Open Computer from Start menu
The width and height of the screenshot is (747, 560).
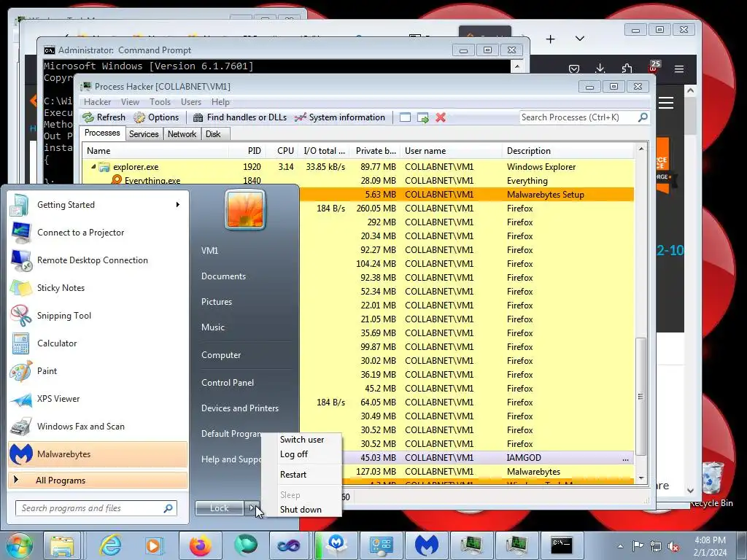click(x=221, y=355)
